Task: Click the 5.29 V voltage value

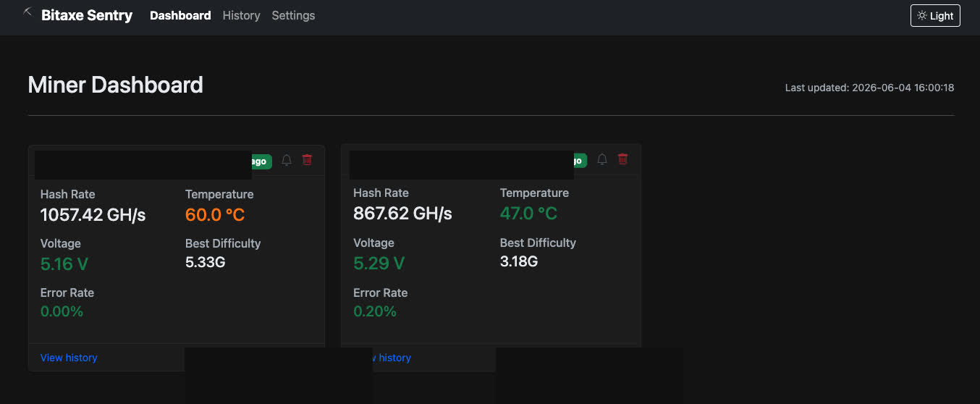Action: point(379,264)
